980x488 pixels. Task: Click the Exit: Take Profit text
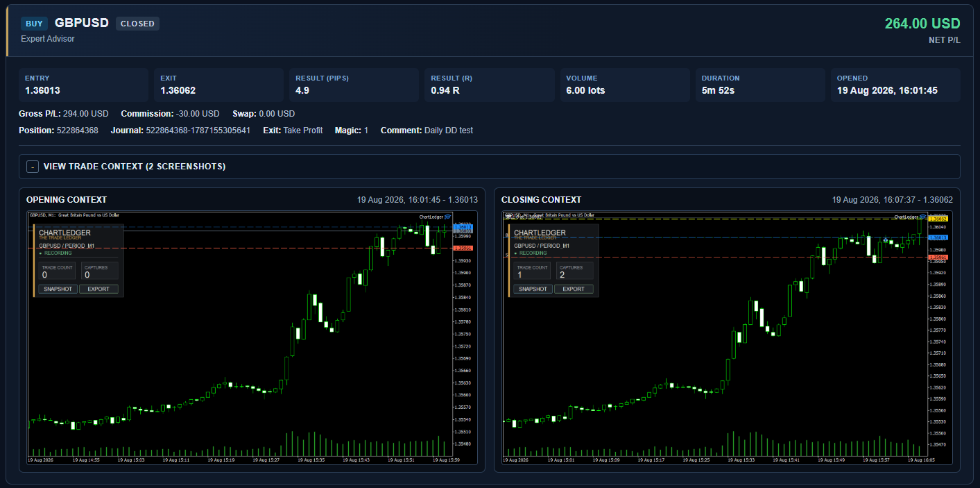point(293,131)
